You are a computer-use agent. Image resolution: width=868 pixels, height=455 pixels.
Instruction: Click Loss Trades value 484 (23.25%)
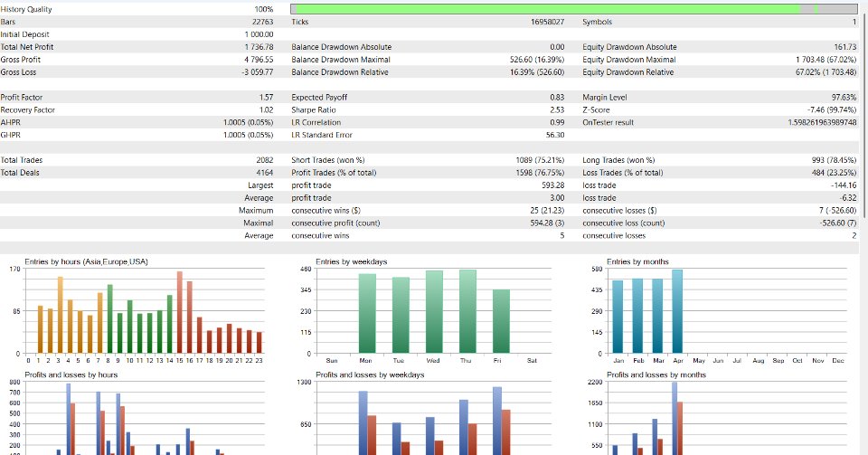click(834, 173)
